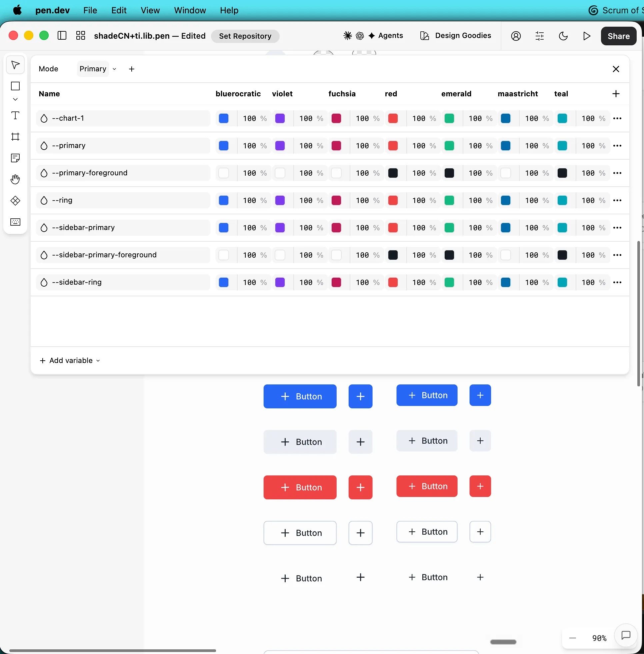
Task: Add a new theme column plus
Action: (616, 94)
